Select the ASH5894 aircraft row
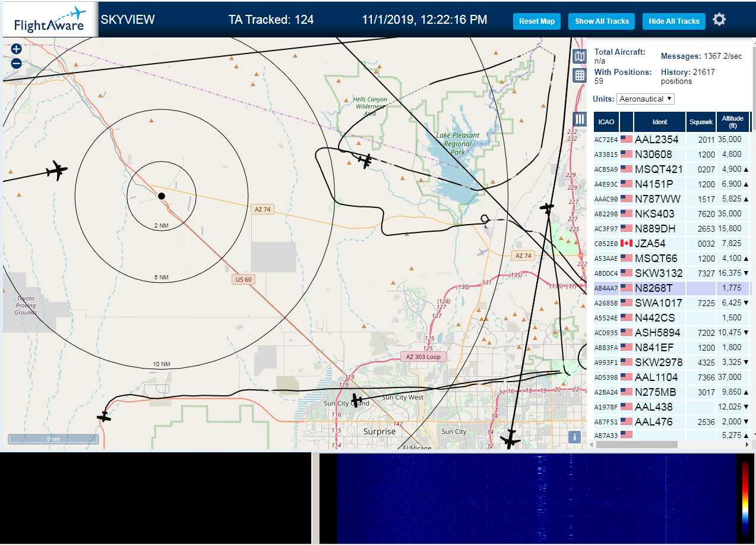756x545 pixels. (672, 332)
